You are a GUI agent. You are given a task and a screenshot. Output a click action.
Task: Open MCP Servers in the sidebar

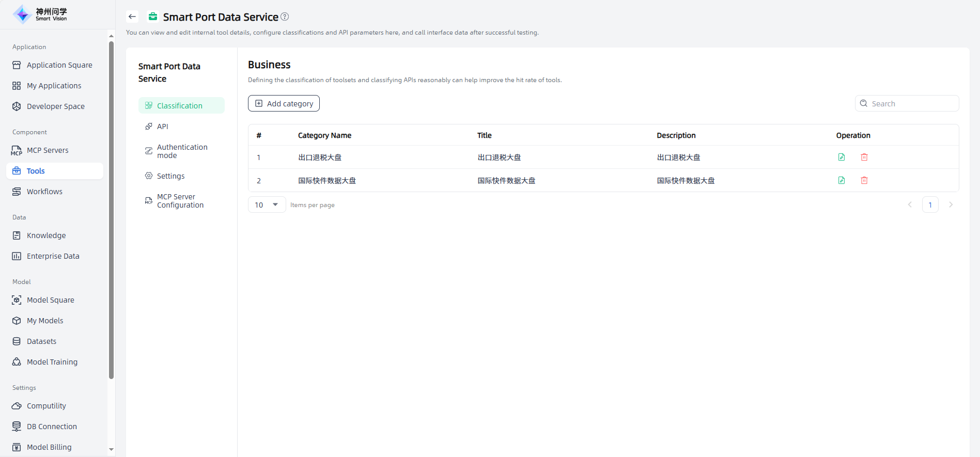[x=48, y=150]
